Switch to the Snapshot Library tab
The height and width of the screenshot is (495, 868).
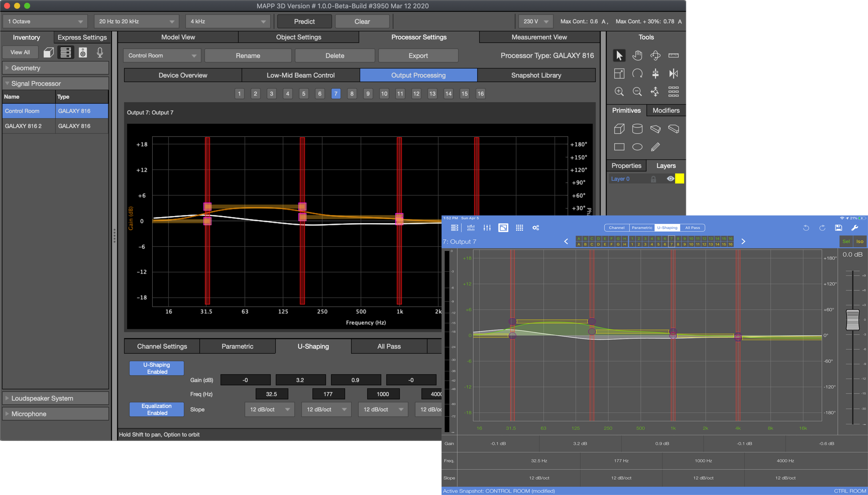point(536,75)
